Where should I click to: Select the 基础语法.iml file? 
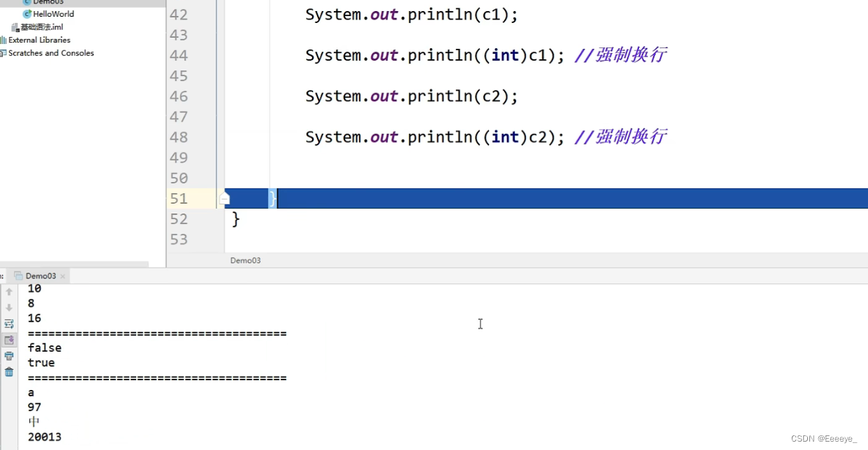[42, 27]
